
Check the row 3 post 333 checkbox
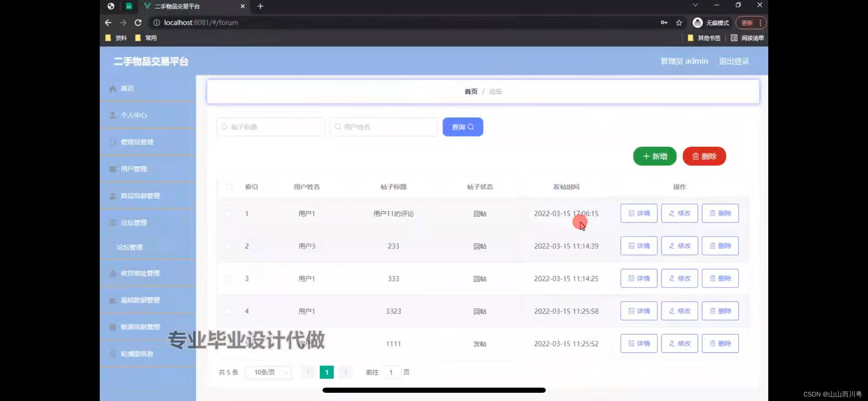point(228,279)
